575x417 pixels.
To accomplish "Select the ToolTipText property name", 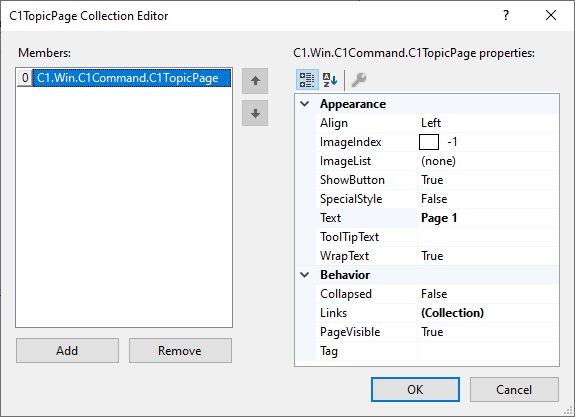I will coord(349,237).
